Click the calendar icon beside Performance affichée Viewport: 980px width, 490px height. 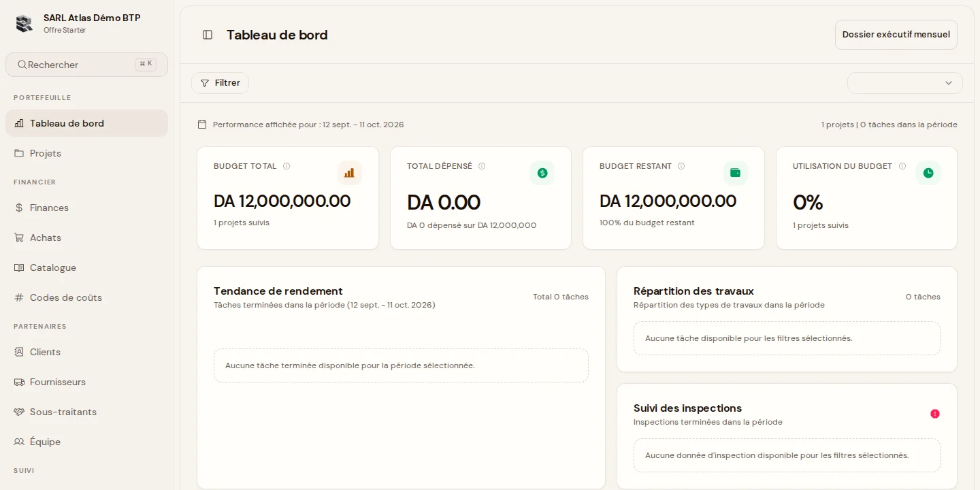click(202, 125)
